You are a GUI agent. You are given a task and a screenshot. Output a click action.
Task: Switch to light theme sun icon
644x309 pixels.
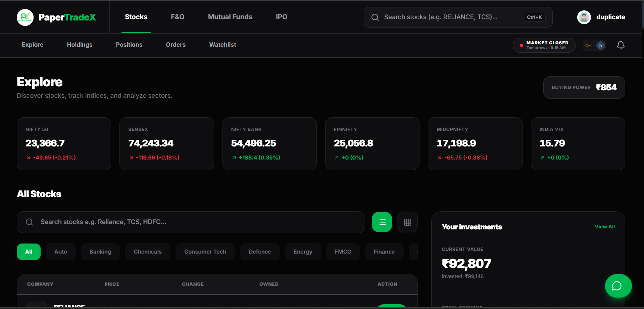[588, 45]
